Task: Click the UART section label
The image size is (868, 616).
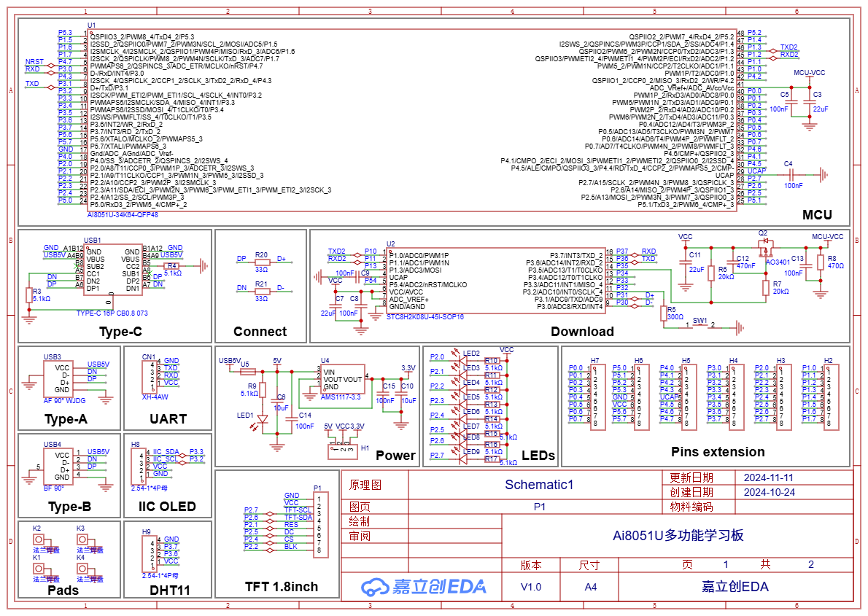Action: [168, 419]
